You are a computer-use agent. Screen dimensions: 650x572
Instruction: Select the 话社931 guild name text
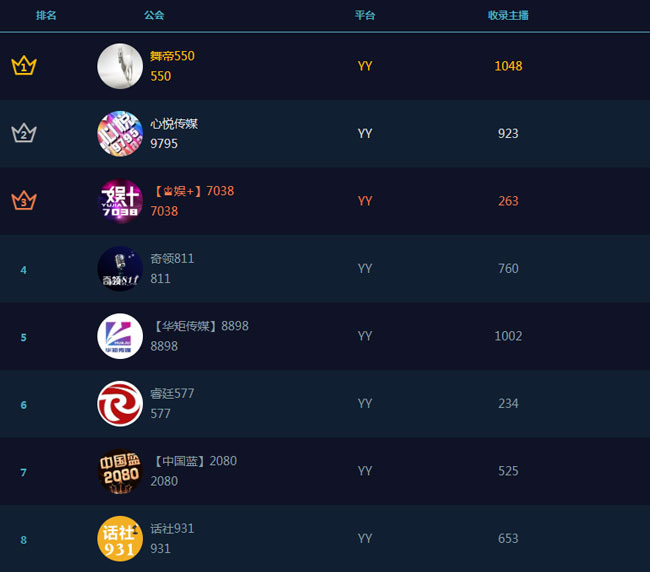(172, 529)
